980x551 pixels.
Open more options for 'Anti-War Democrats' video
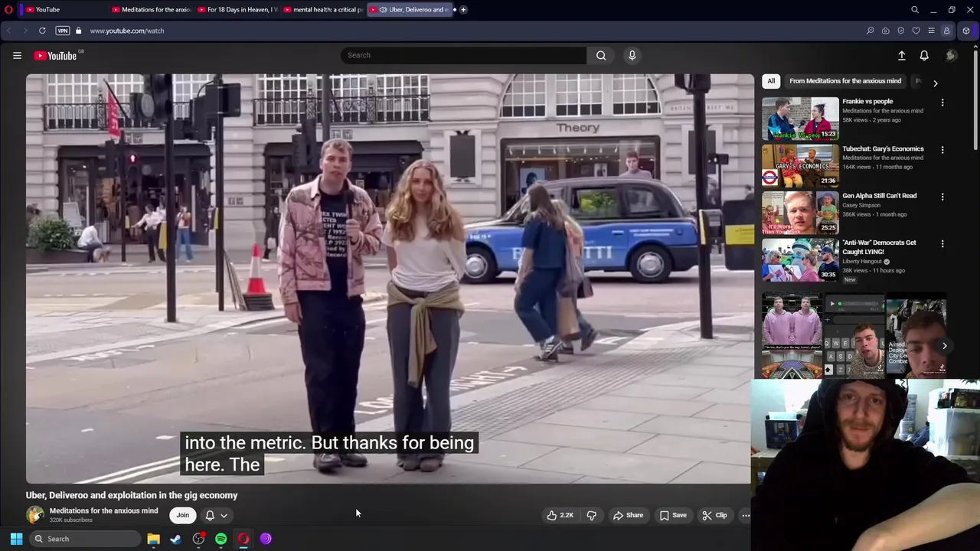tap(942, 244)
